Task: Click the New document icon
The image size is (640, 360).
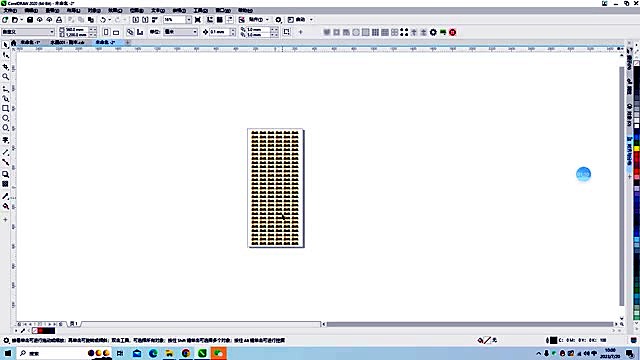Action: tap(5, 20)
